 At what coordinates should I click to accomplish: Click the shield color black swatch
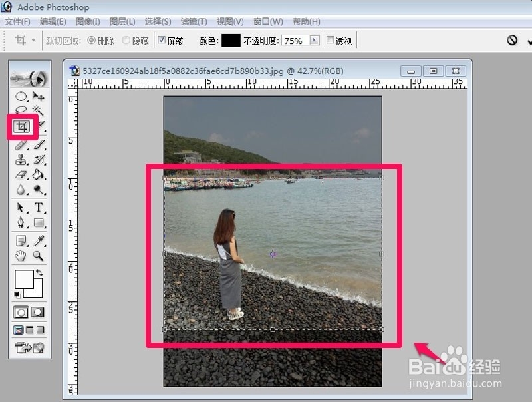231,41
